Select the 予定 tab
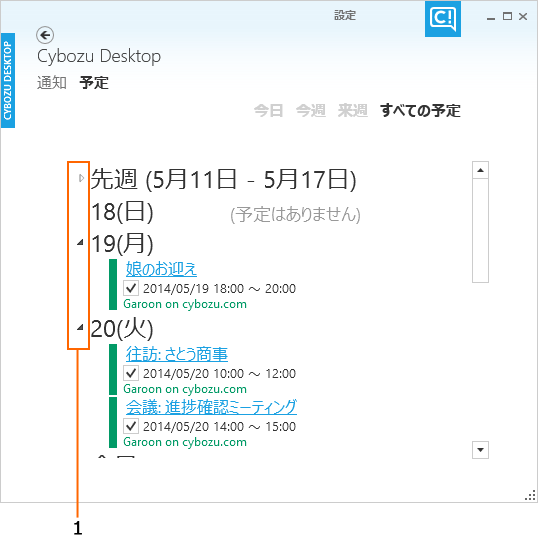The width and height of the screenshot is (538, 535). 94,83
